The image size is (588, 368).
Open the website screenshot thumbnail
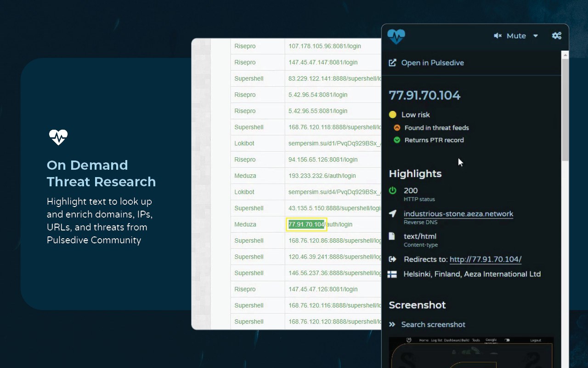pyautogui.click(x=471, y=352)
